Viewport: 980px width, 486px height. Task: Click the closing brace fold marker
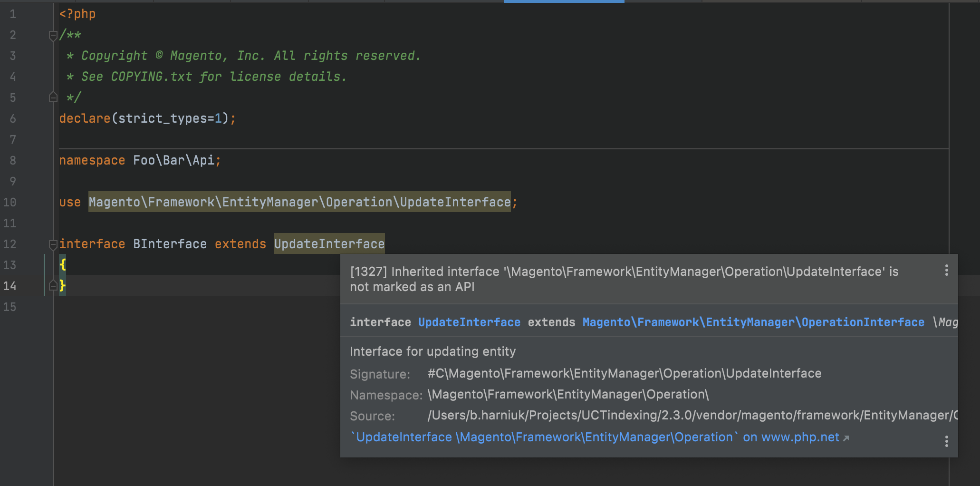click(x=53, y=286)
